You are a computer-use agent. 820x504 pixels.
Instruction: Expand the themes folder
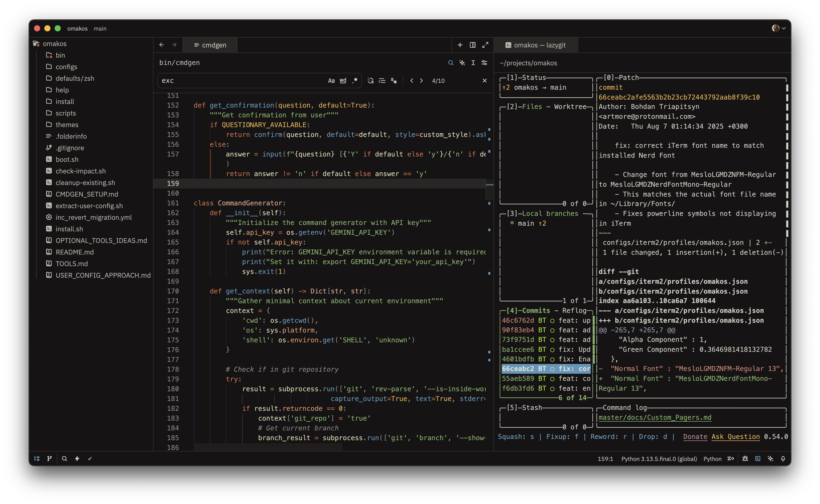click(x=67, y=125)
